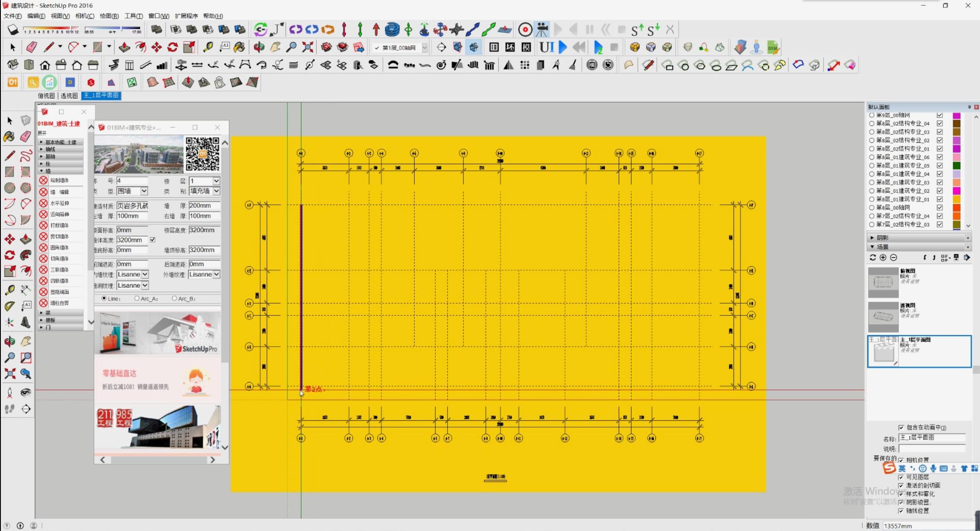The height and width of the screenshot is (531, 980).
Task: Switch to the house-shaped Home view icon
Action: point(44,65)
